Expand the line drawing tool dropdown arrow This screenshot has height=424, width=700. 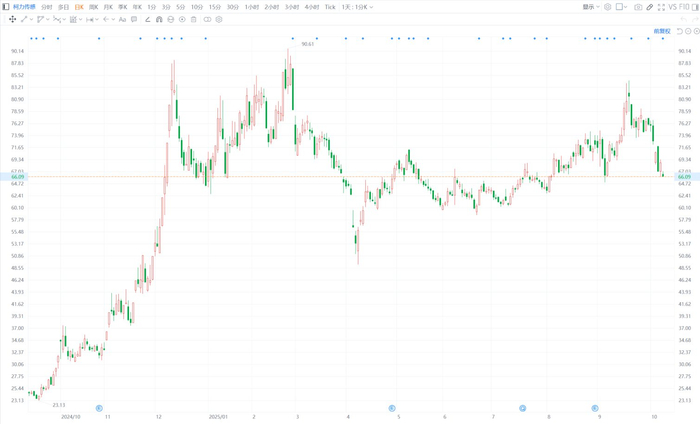click(x=32, y=19)
